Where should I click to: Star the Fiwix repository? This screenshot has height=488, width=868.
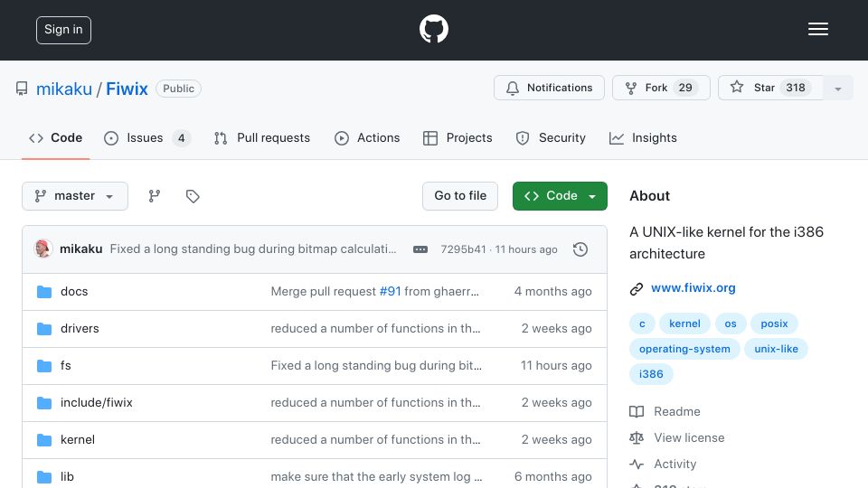click(770, 88)
